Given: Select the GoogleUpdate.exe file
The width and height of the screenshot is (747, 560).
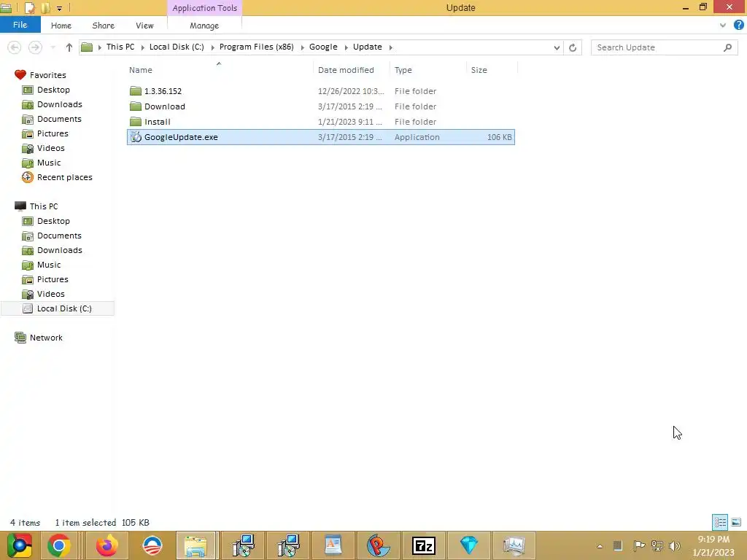Looking at the screenshot, I should pos(321,137).
